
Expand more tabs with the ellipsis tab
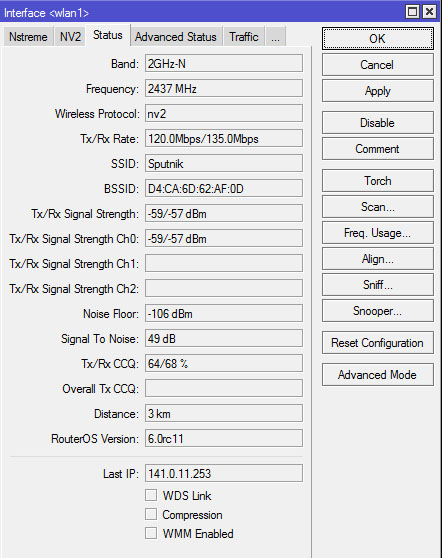pos(275,37)
